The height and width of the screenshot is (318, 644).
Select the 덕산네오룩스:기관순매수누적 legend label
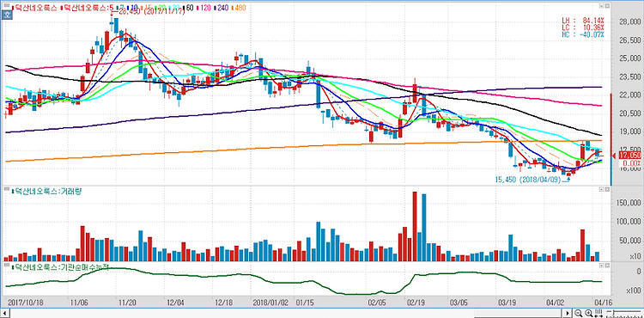click(x=62, y=267)
